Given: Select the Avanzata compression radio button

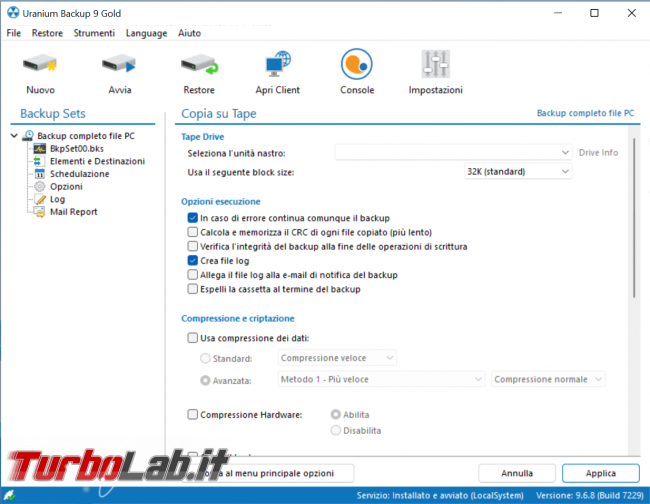Looking at the screenshot, I should (205, 380).
